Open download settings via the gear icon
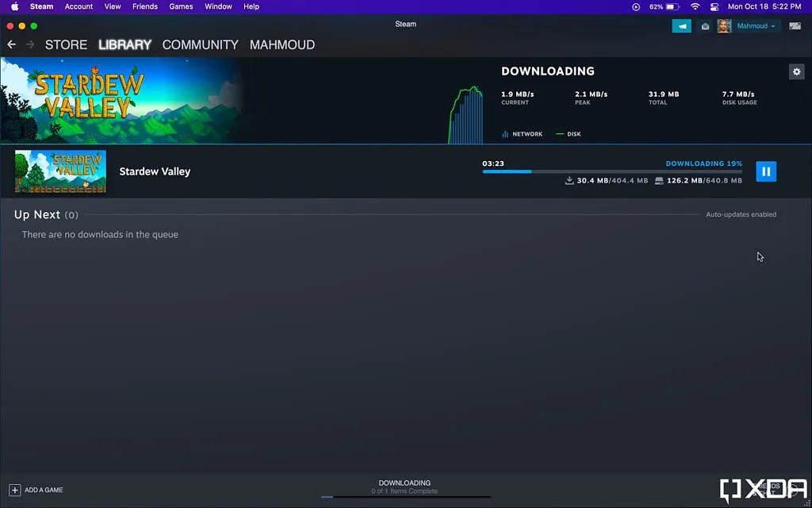This screenshot has height=508, width=812. [796, 71]
